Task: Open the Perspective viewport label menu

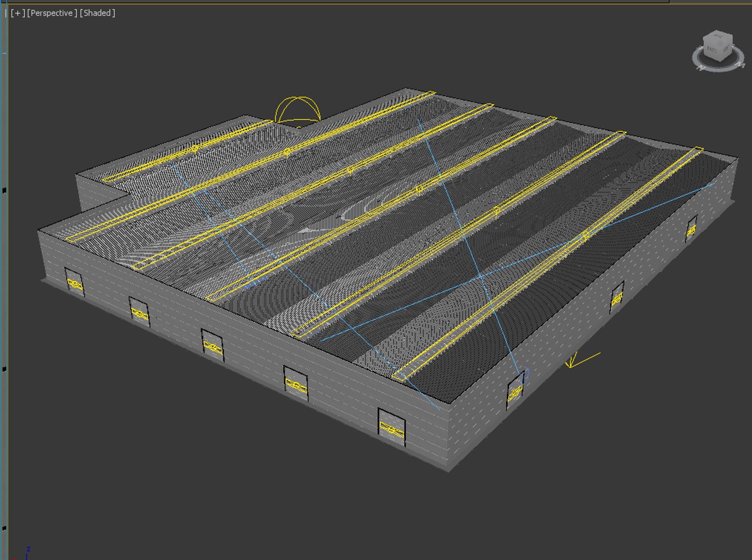Action: 52,13
